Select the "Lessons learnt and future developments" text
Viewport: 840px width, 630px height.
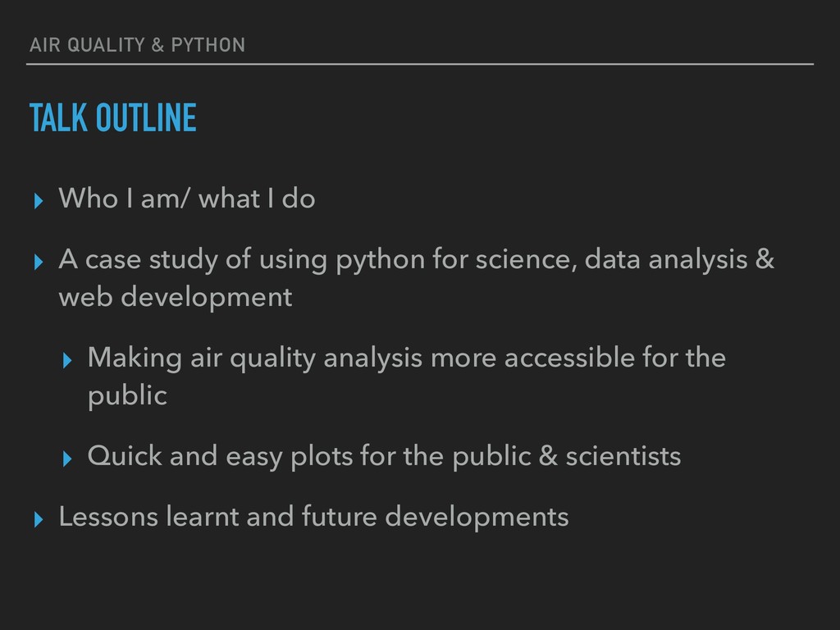tap(314, 517)
